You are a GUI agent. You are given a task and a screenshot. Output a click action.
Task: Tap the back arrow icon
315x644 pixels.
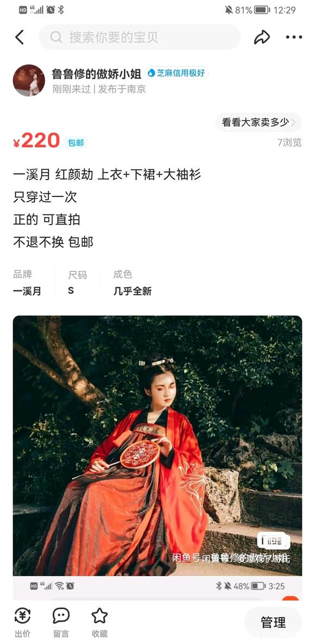coord(19,38)
